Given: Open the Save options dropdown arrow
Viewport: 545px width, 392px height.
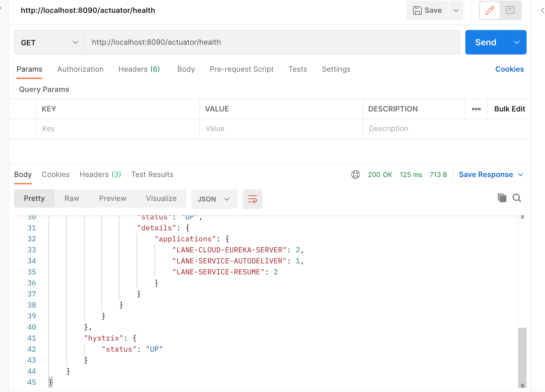Looking at the screenshot, I should 456,10.
